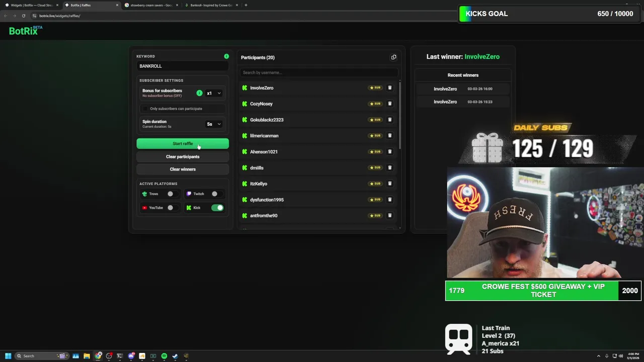The height and width of the screenshot is (362, 644).
Task: Open the terminal app from the taskbar
Action: pyautogui.click(x=120, y=356)
